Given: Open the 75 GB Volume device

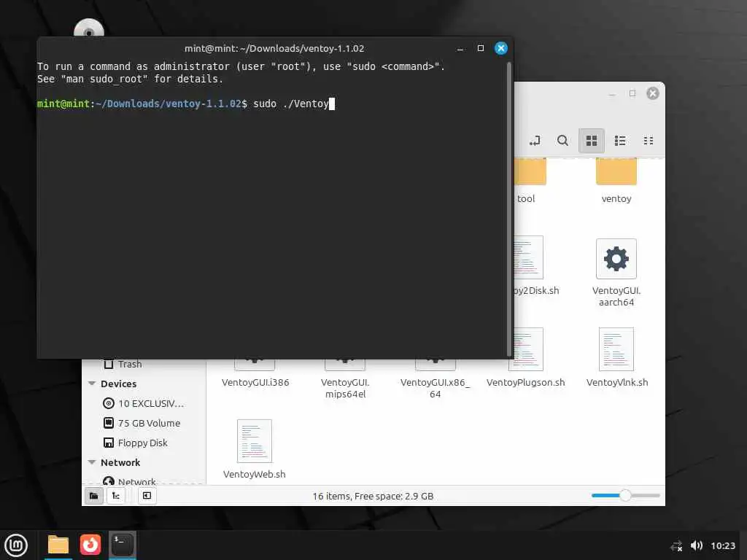Looking at the screenshot, I should [x=143, y=423].
